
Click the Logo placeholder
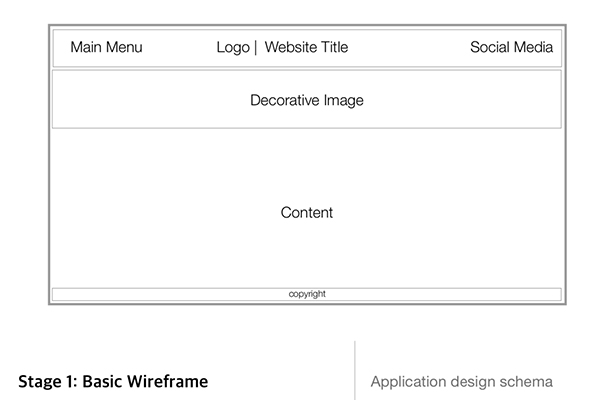coord(233,47)
